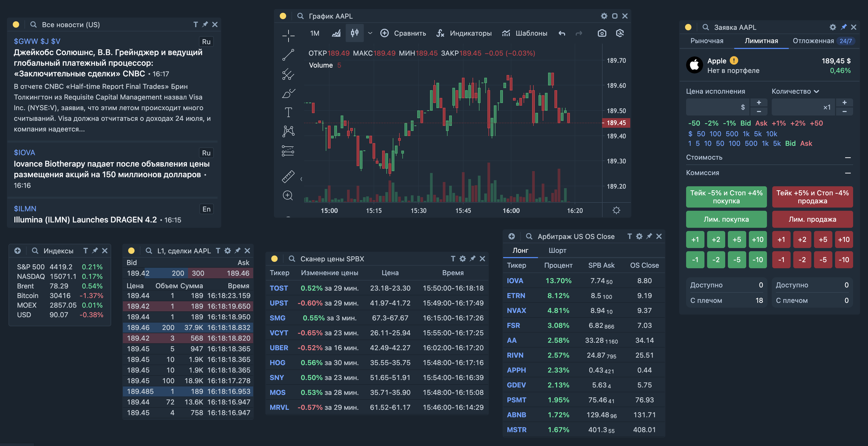Select the crosshair cursor tool in chart
The height and width of the screenshot is (446, 868).
[288, 35]
